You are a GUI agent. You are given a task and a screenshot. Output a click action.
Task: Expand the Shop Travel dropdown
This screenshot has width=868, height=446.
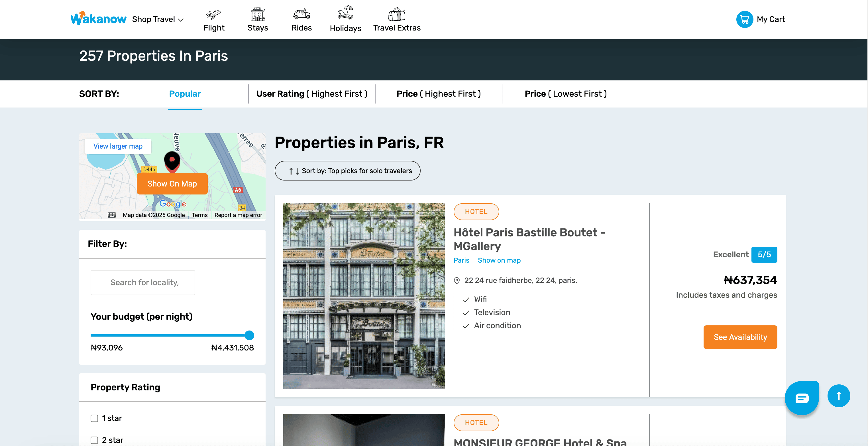[x=157, y=19]
